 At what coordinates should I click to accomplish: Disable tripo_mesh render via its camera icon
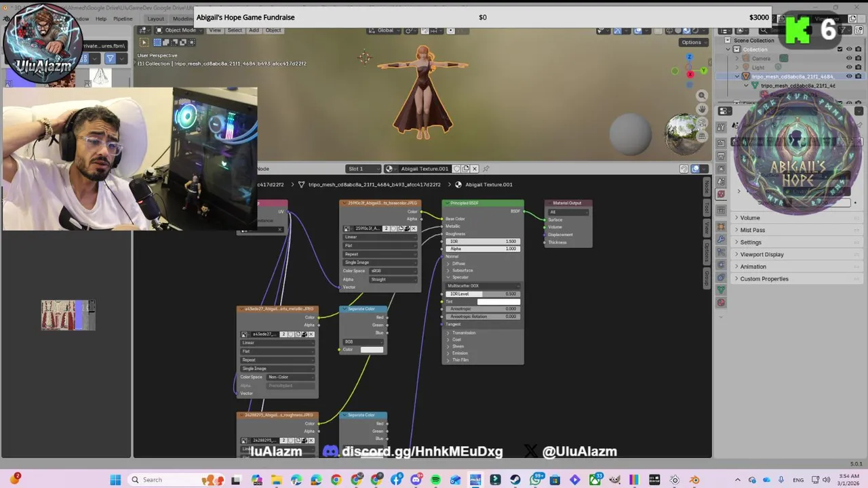coord(858,77)
